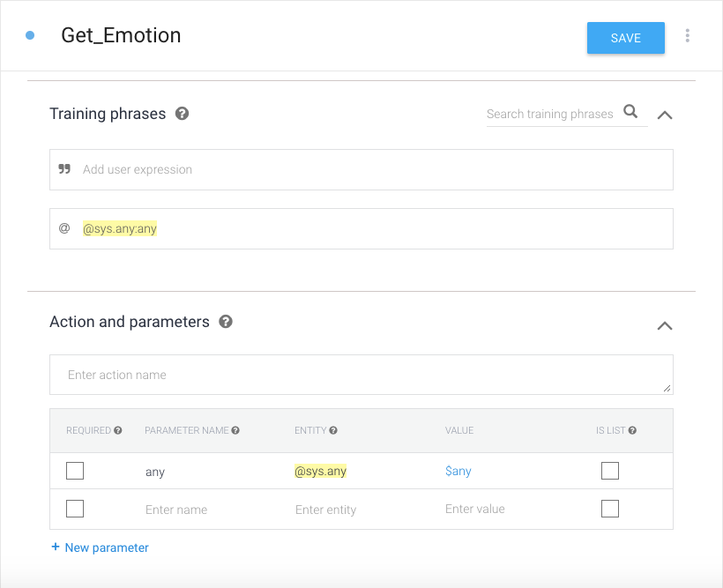Click the New parameter link

(100, 547)
